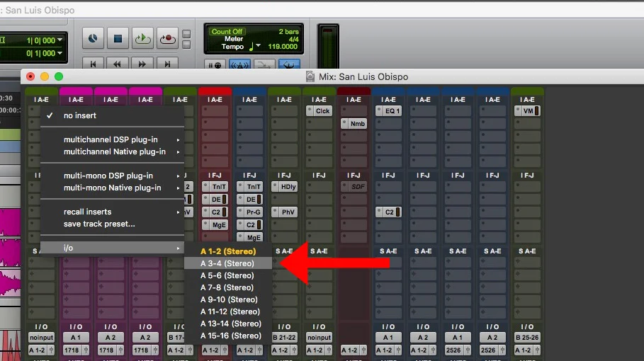The height and width of the screenshot is (361, 644).
Task: Click the Tempo 119.0000 value field
Action: (283, 47)
